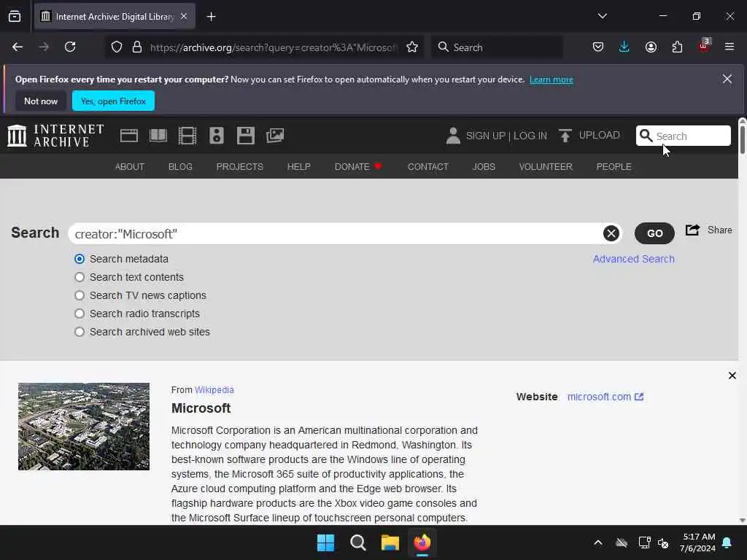The height and width of the screenshot is (560, 747).
Task: Click SIGN UP link
Action: click(x=485, y=136)
